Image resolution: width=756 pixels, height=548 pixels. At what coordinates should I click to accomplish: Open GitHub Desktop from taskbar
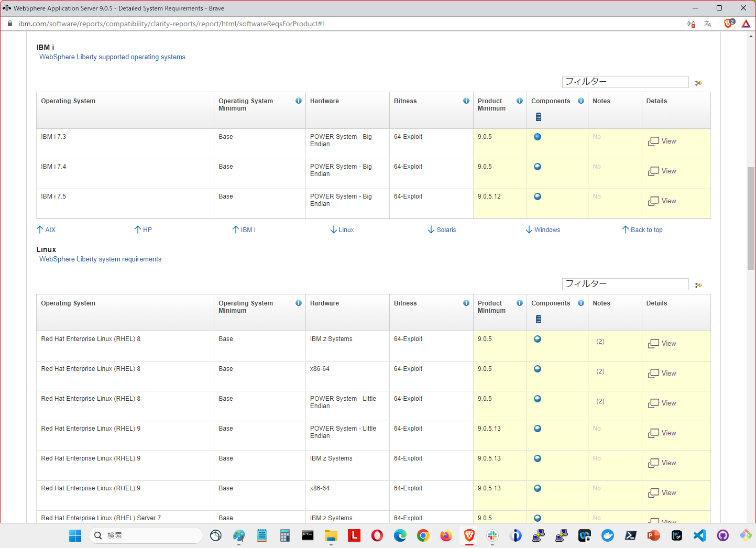[723, 535]
